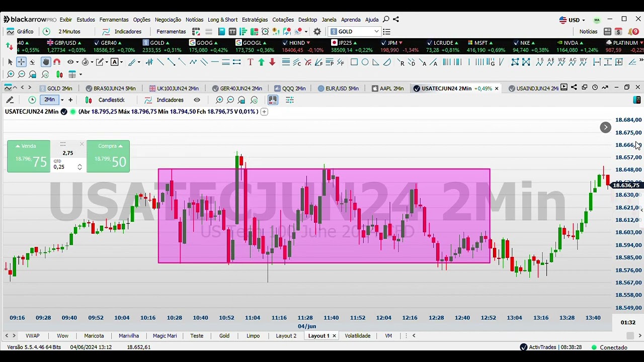Click the settings gear icon

[317, 31]
